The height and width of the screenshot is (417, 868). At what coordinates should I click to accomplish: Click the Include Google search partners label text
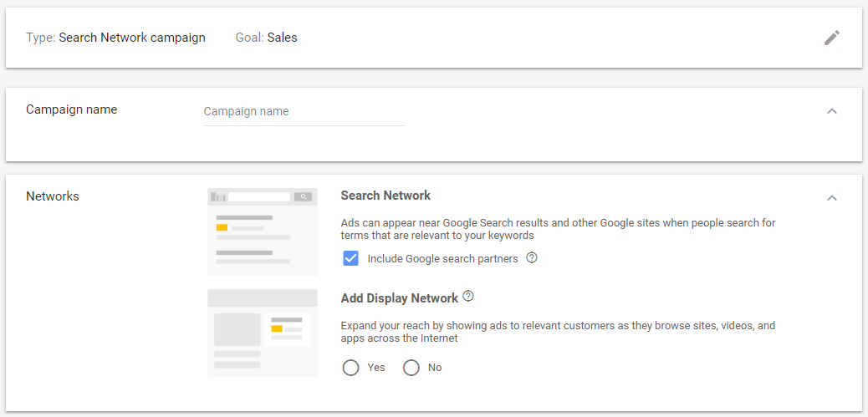coord(442,259)
